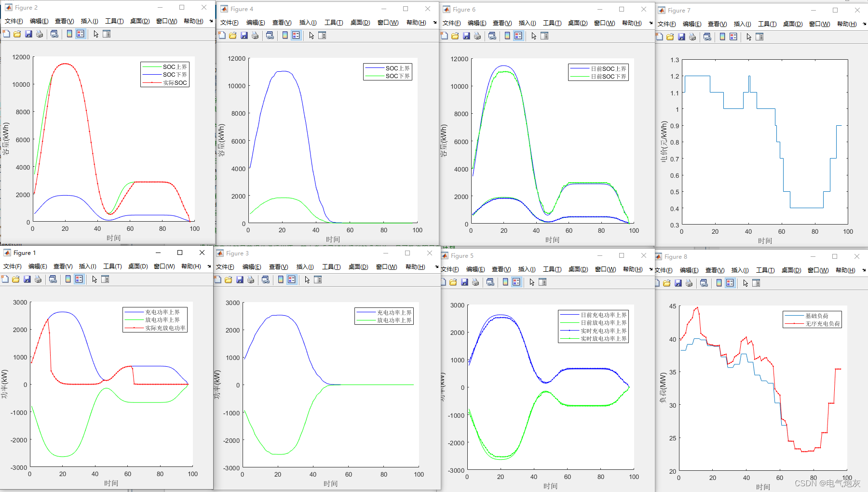Print icon in Figure 3 toolbar
Screen dimensions: 868x492
pos(251,279)
